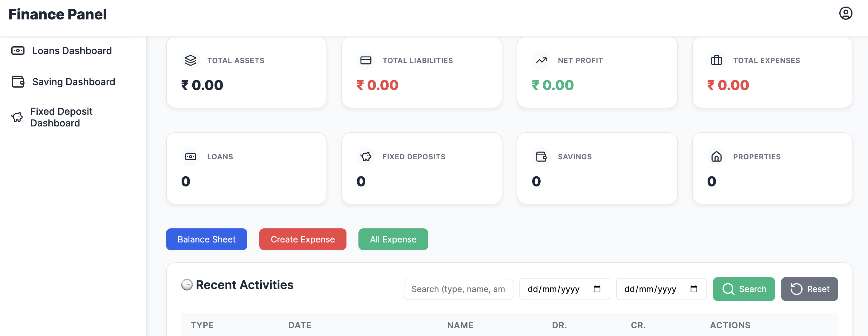Click the user profile icon top right

click(846, 14)
